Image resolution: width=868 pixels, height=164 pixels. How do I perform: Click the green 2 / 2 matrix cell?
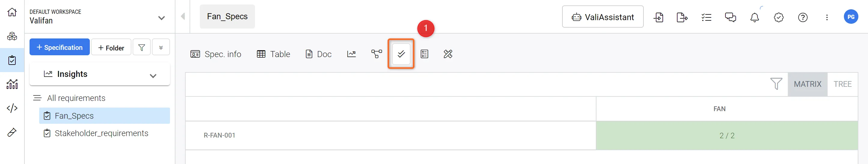[726, 135]
